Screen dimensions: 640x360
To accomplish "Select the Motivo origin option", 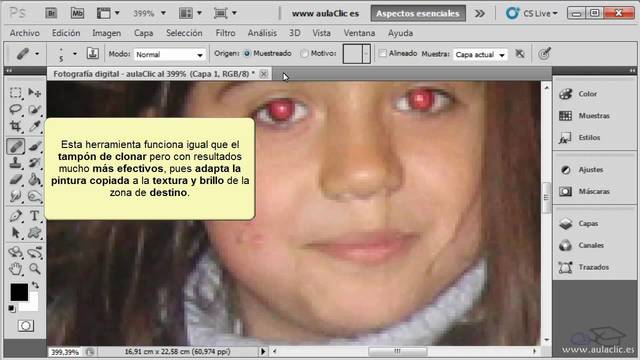I will (x=318, y=53).
